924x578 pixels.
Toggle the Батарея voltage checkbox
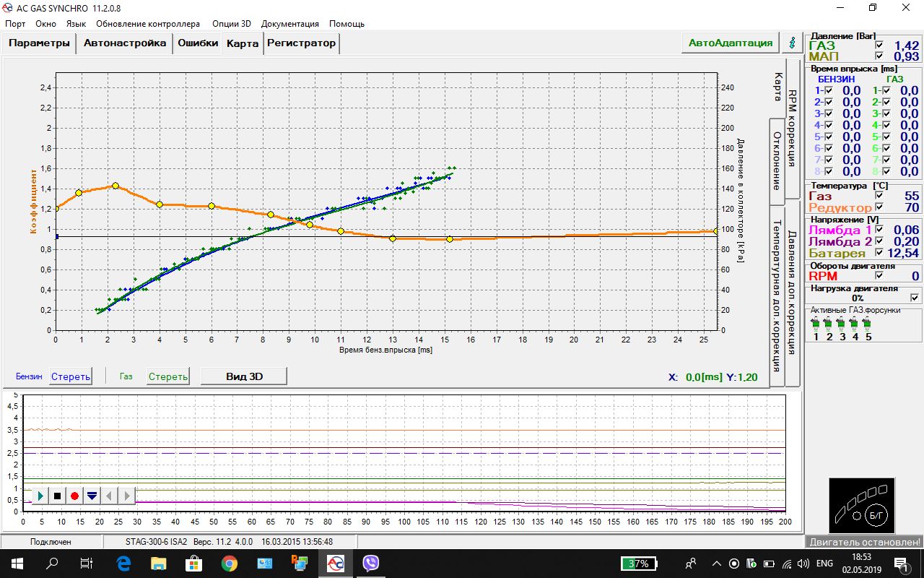879,253
